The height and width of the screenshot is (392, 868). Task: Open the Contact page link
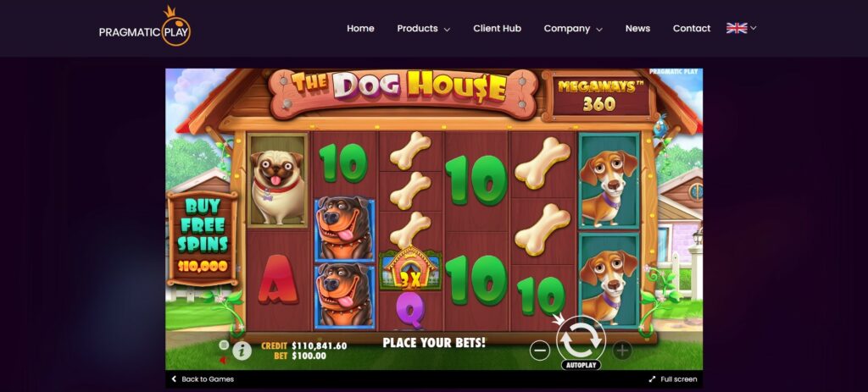click(x=692, y=29)
